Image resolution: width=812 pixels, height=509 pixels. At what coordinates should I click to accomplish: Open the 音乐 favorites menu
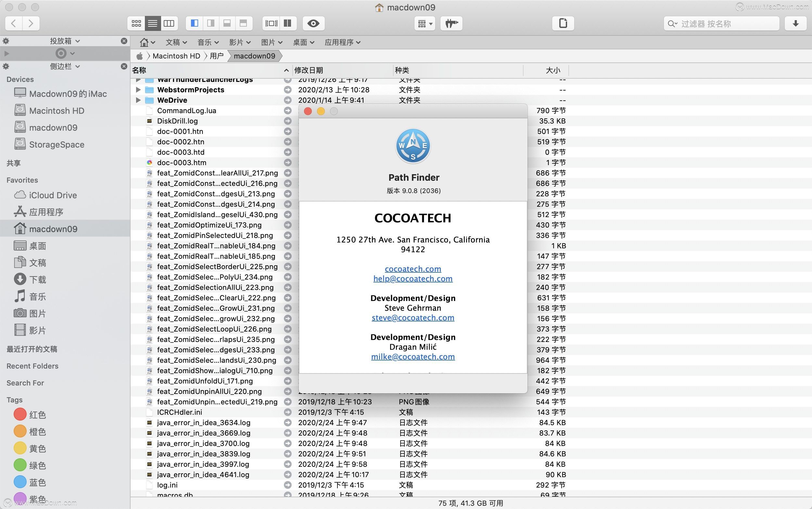[208, 42]
